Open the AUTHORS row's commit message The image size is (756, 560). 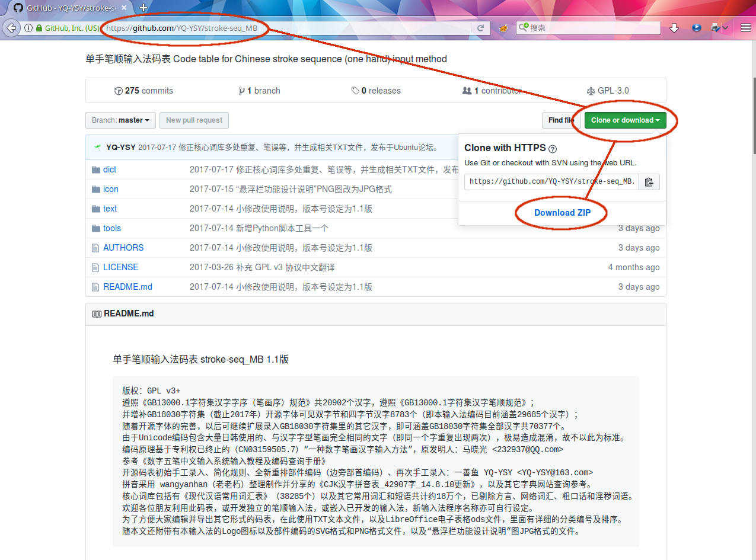tap(281, 248)
